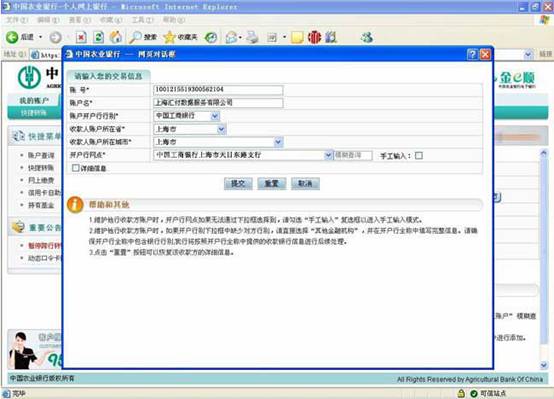The height and width of the screenshot is (399, 554).
Task: Click the green Refresh page icon
Action: [99, 37]
